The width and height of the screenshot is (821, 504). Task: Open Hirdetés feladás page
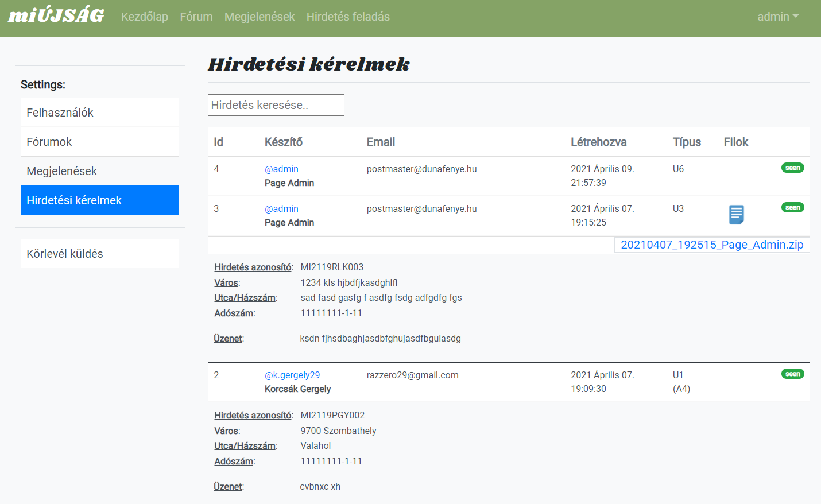(x=348, y=17)
